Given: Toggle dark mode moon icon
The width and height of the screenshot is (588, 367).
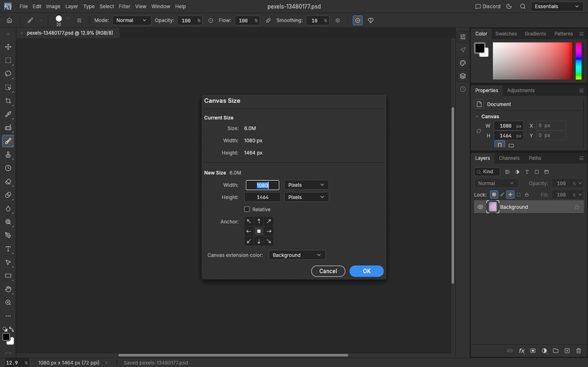Looking at the screenshot, I should (509, 7).
